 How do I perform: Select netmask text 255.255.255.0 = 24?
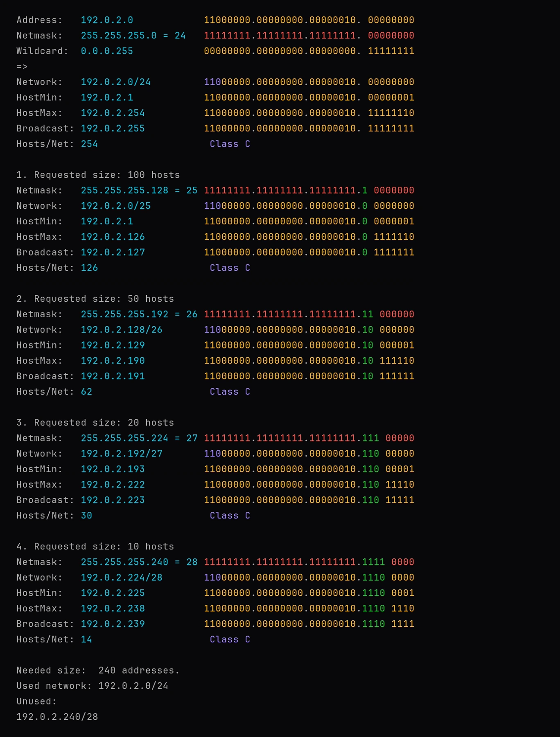point(133,36)
